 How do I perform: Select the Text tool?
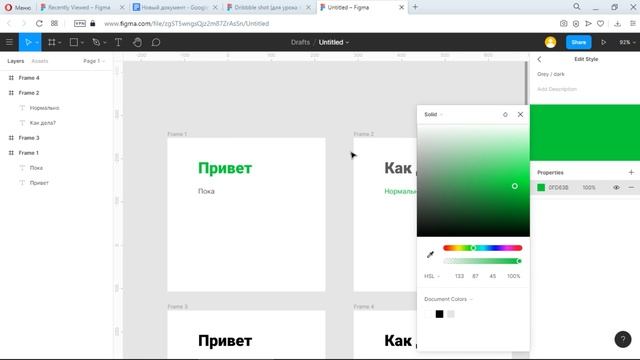118,42
